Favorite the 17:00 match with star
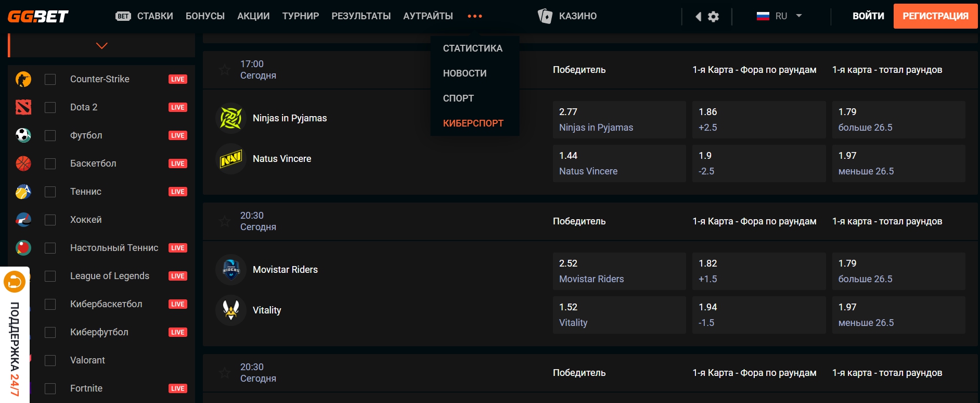 pyautogui.click(x=225, y=70)
